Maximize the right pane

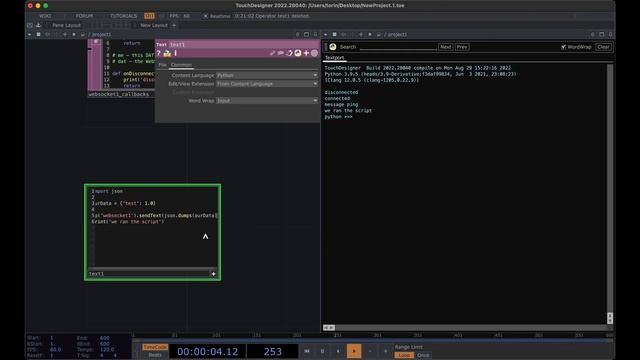(x=602, y=35)
